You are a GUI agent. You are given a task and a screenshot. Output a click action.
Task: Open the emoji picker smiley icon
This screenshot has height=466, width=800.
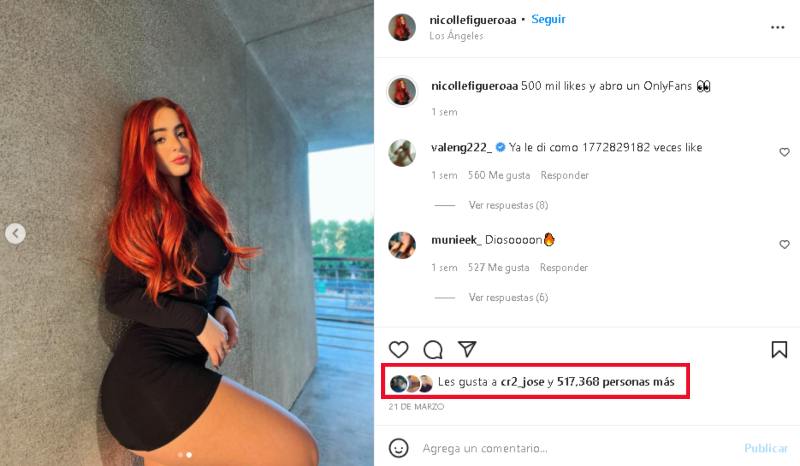click(x=398, y=448)
